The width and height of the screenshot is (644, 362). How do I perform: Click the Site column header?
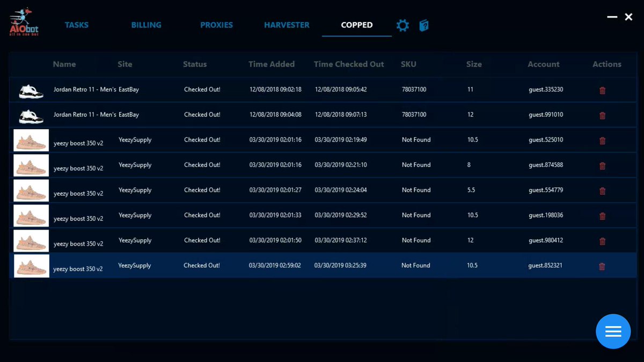[125, 64]
